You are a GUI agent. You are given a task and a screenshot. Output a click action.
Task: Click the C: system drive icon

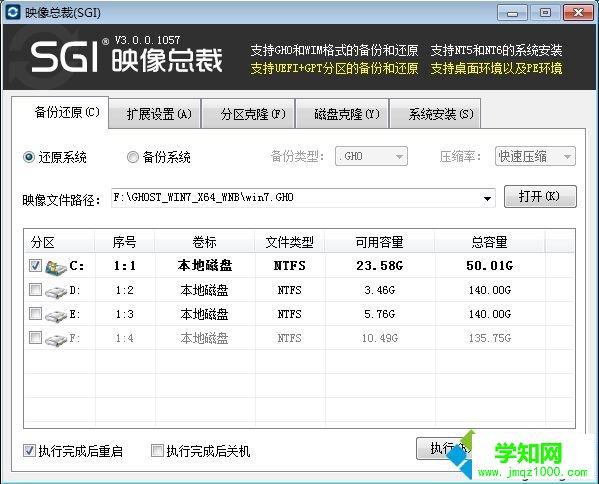(x=56, y=267)
